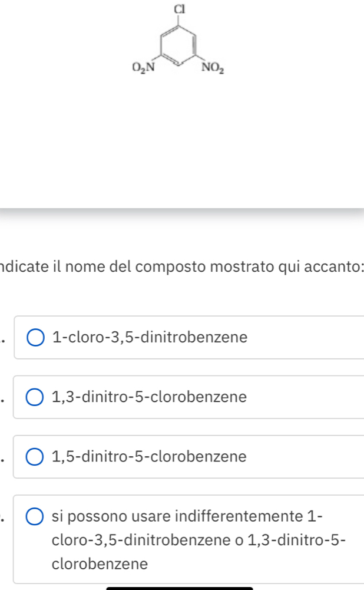364x590 pixels.
Task: Click the final 'clorobenzene' line of last answer
Action: 100,564
